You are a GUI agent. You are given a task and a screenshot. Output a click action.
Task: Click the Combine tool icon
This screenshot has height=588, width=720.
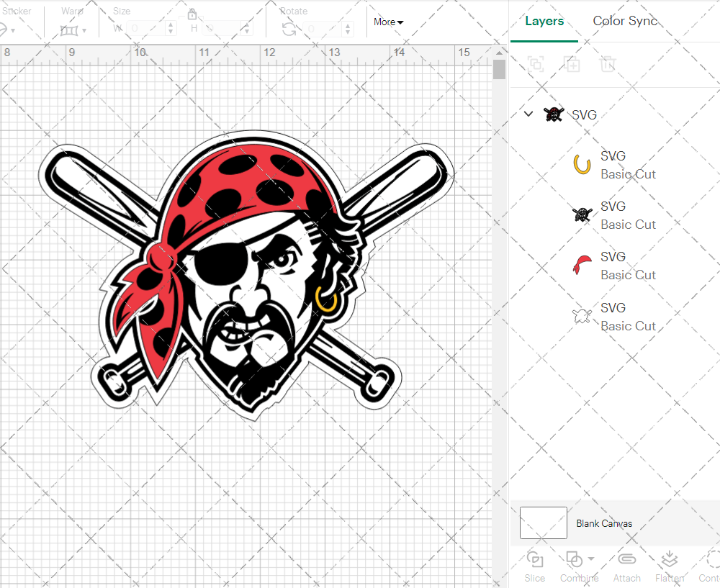[574, 559]
